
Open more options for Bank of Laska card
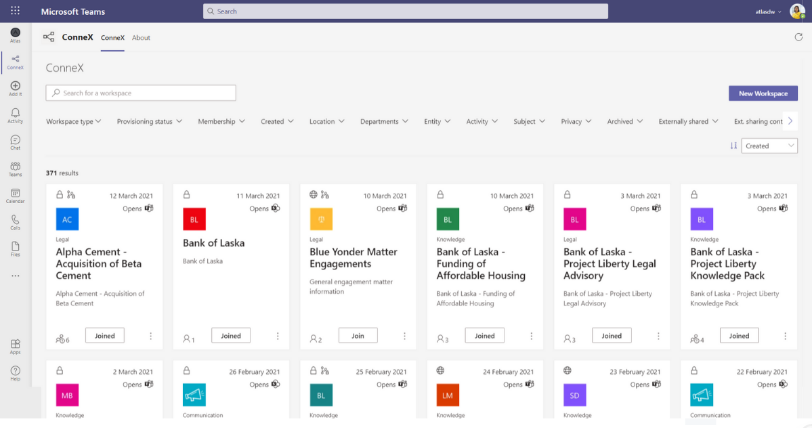click(278, 336)
